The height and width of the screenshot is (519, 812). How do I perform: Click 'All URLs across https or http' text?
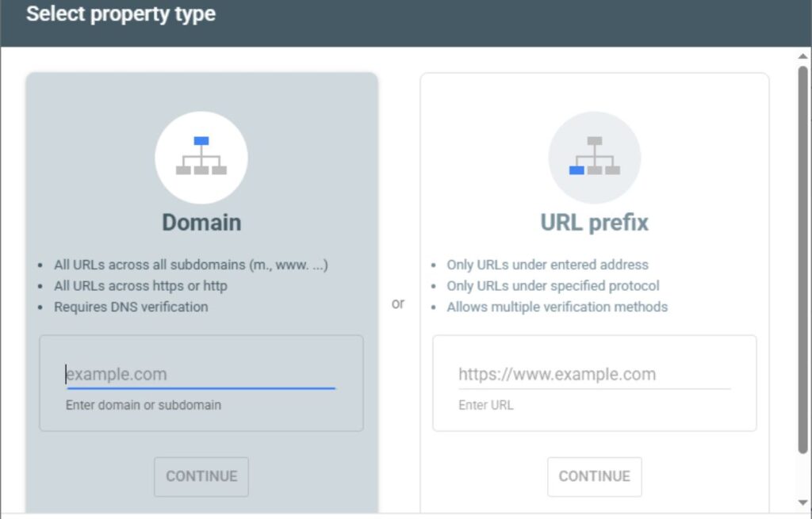(141, 285)
